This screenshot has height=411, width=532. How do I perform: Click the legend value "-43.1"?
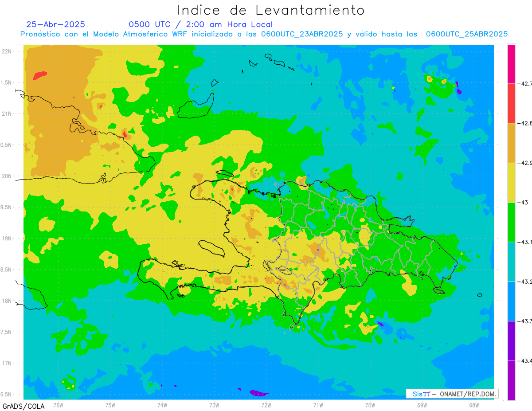[525, 242]
